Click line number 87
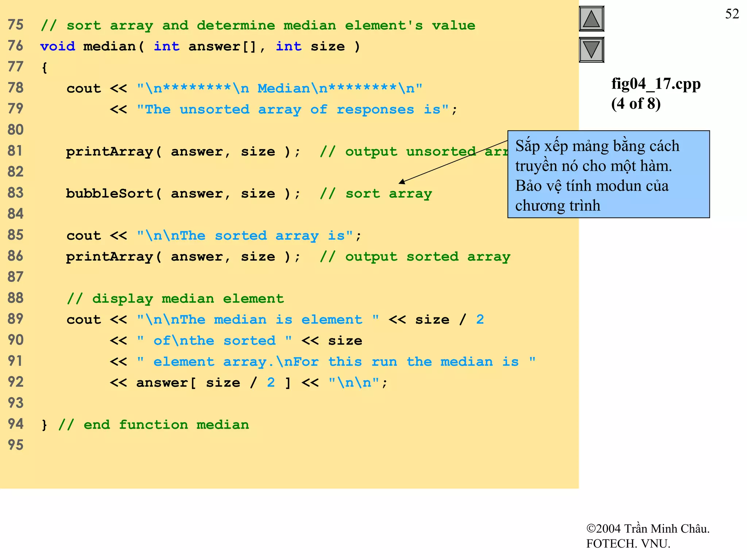The height and width of the screenshot is (560, 747). (x=15, y=277)
